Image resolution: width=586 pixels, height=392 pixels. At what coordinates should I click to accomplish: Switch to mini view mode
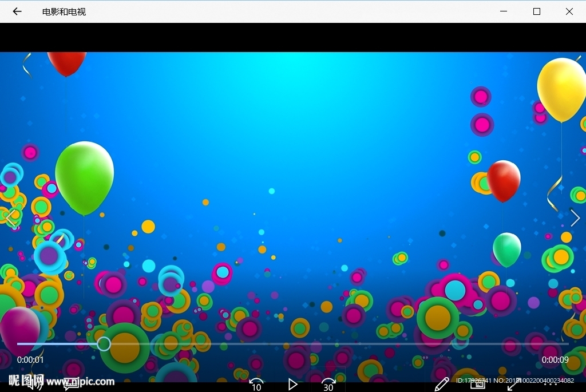point(478,384)
